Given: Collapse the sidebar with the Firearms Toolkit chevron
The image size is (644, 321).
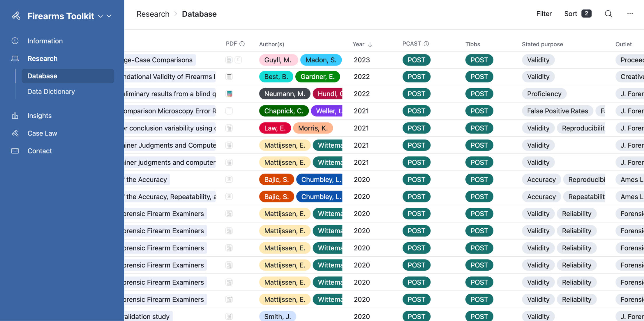Looking at the screenshot, I should [109, 16].
